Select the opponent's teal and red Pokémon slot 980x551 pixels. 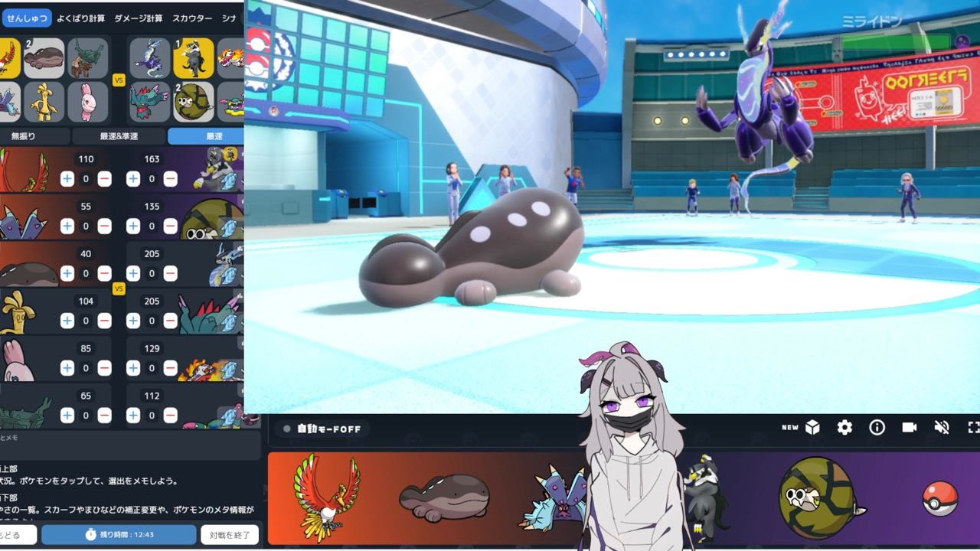150,102
